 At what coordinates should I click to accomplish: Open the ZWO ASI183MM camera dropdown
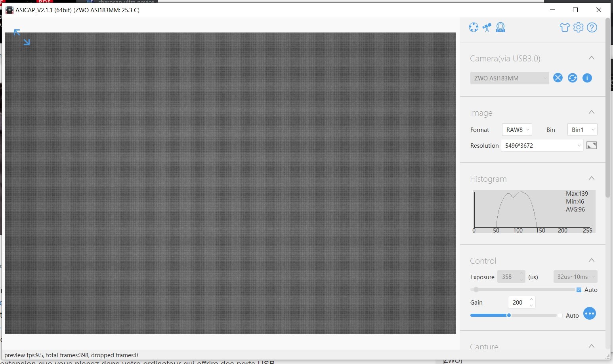[510, 78]
